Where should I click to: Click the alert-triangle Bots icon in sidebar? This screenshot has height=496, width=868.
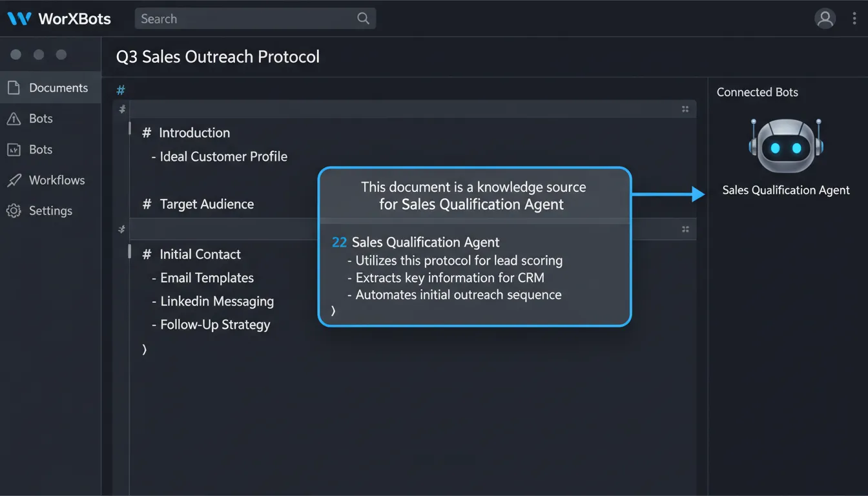click(x=15, y=118)
